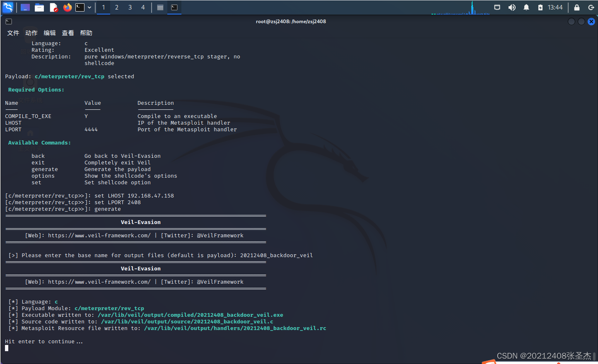Viewport: 598px width, 364px height.
Task: Click the compiled 20212408_backdoor_veil.exe path
Action: 190,315
